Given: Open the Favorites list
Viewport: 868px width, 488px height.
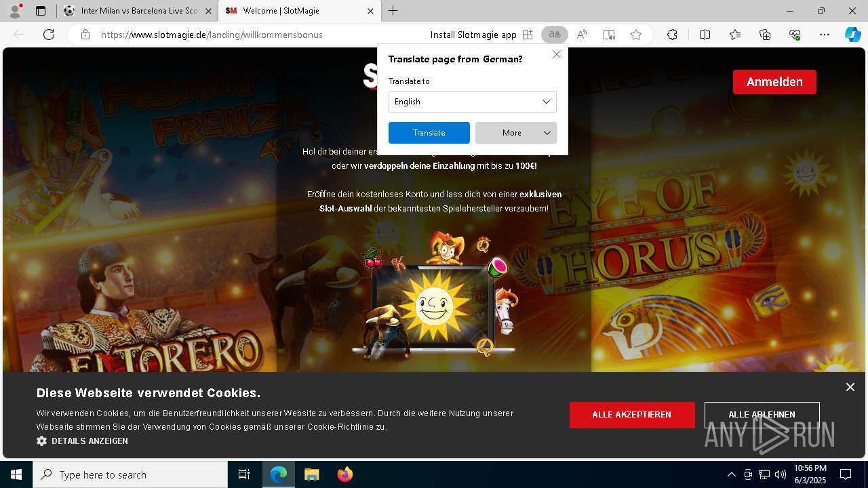Looking at the screenshot, I should click(735, 35).
